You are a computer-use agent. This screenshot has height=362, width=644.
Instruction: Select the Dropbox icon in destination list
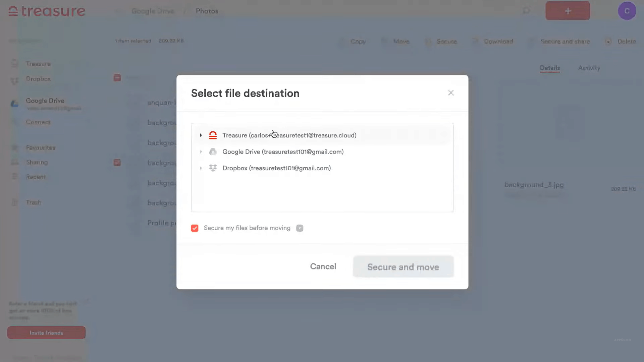coord(213,168)
